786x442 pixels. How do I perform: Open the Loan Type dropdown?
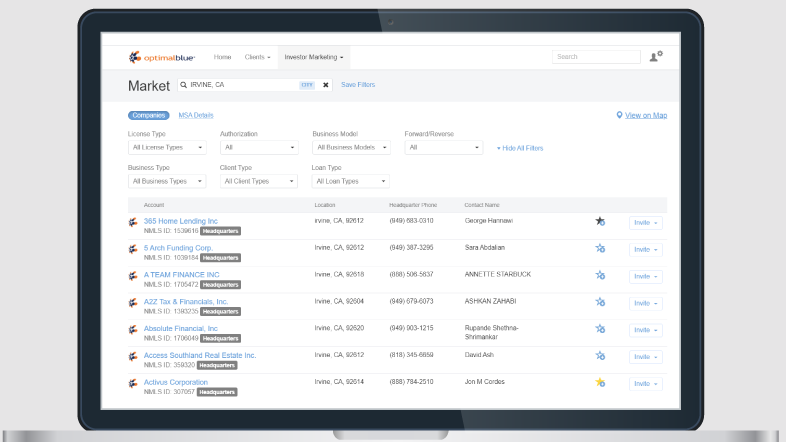point(350,181)
